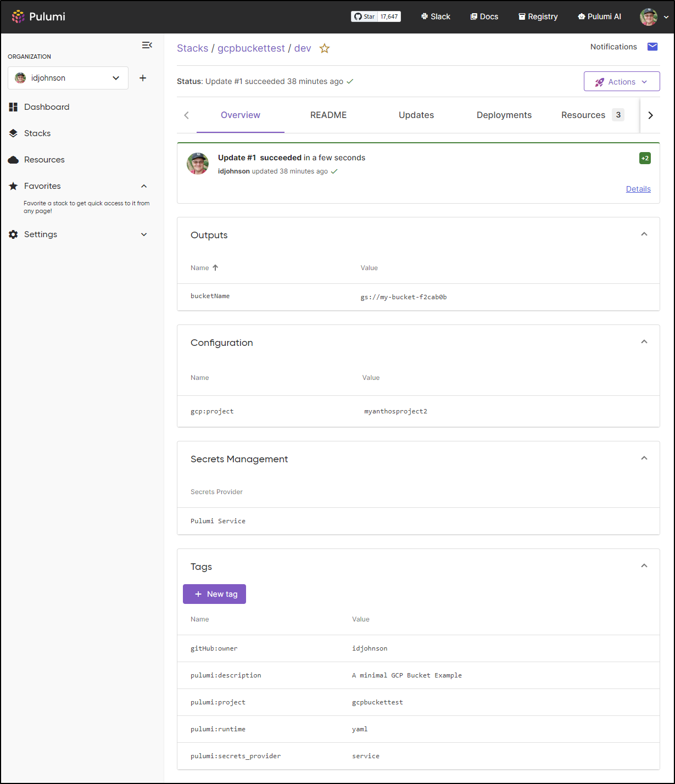Go to gcpbuckettest breadcrumb link
The width and height of the screenshot is (675, 784).
[251, 48]
